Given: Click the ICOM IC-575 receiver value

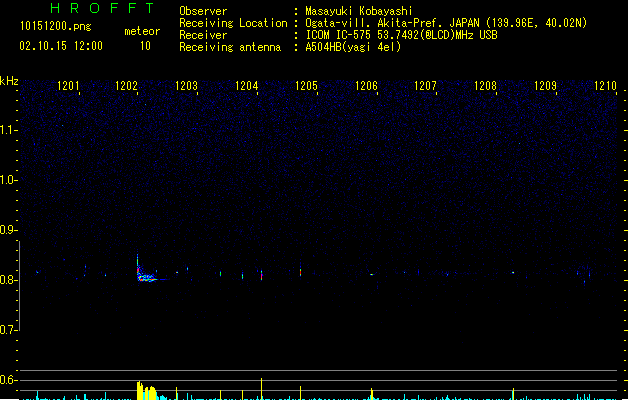Looking at the screenshot, I should pyautogui.click(x=401, y=35).
